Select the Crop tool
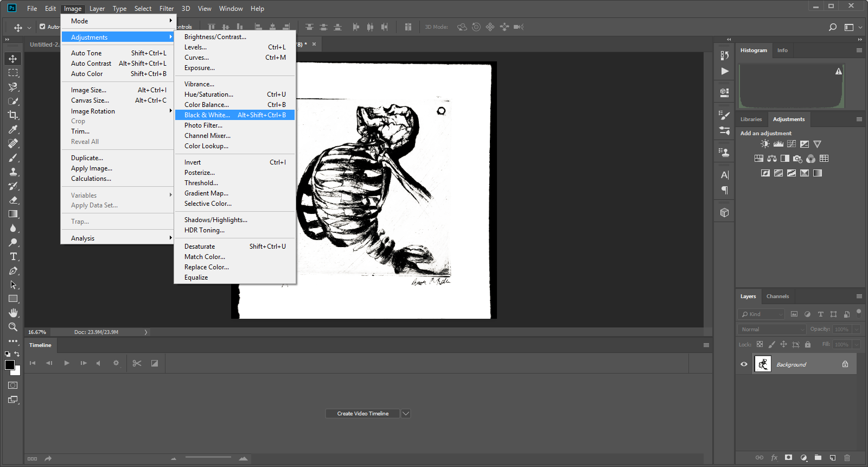This screenshot has height=467, width=868. 13,115
